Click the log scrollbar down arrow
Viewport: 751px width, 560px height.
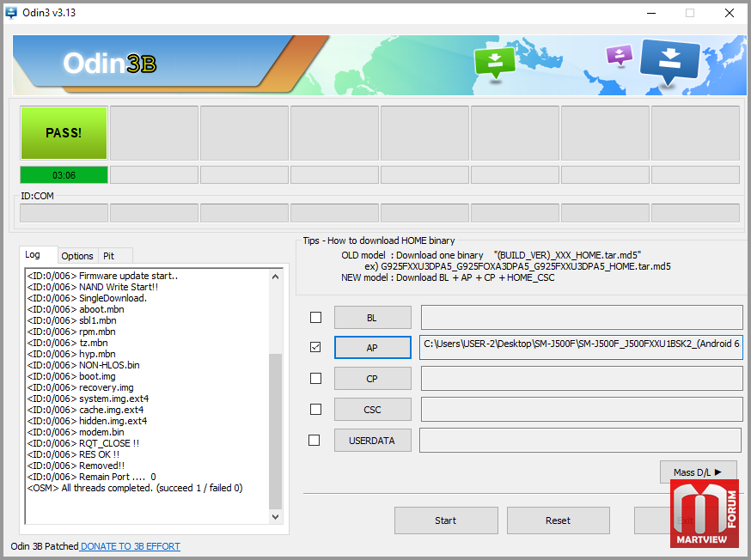coord(276,516)
